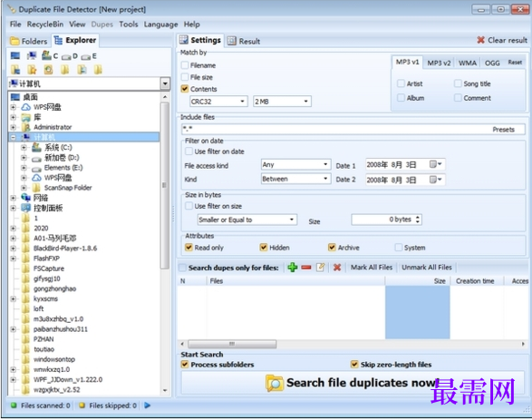Screen dimensions: 532x420
Task: Select the MP3 v2 tab
Action: click(x=439, y=63)
